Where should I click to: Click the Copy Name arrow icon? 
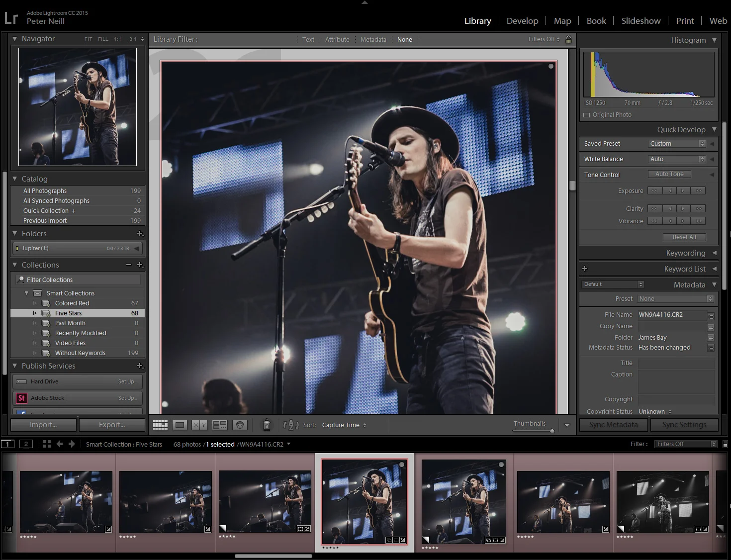pos(711,327)
